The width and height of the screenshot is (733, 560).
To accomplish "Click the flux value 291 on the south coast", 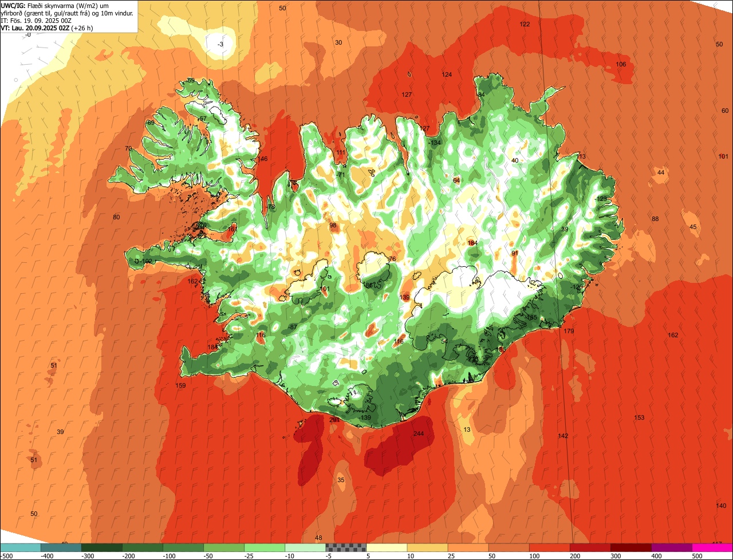I will [x=334, y=420].
